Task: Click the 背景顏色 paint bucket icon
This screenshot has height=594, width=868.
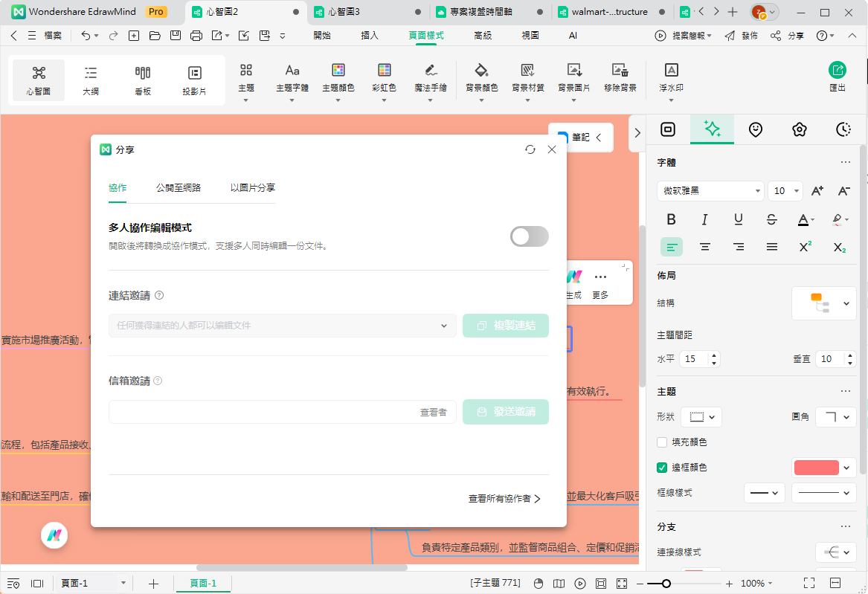Action: [x=481, y=71]
